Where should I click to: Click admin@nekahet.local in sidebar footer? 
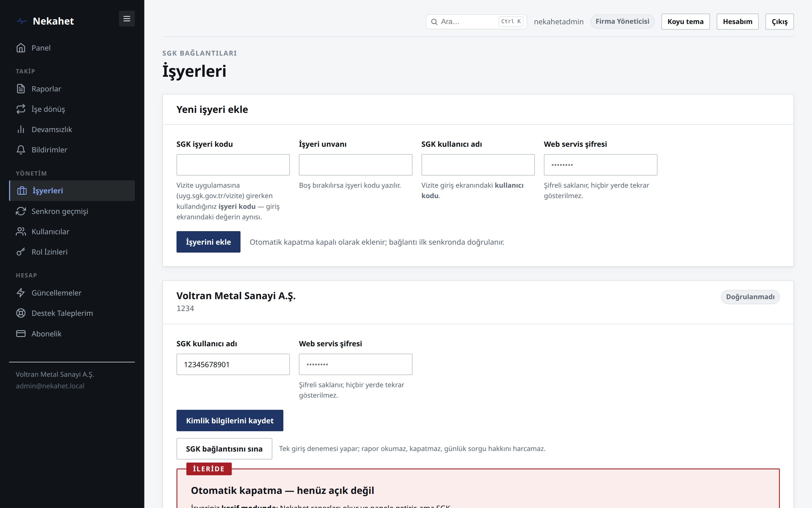(50, 386)
